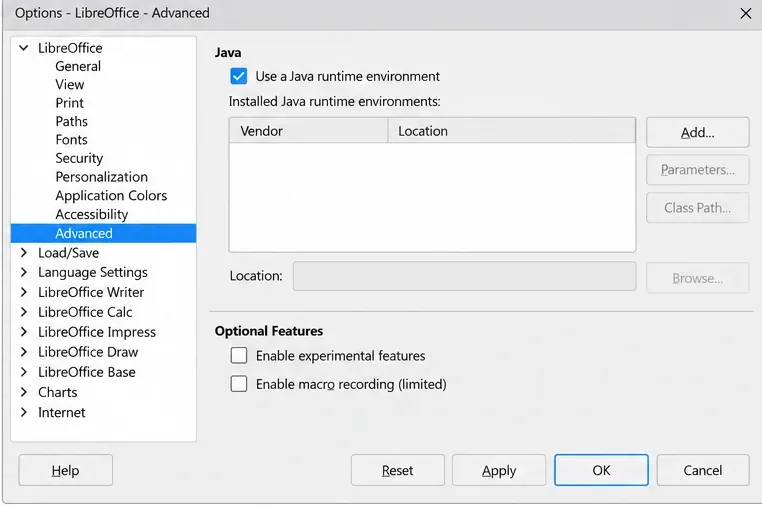Image resolution: width=762 pixels, height=506 pixels.
Task: Expand the Charts node
Action: click(x=23, y=392)
